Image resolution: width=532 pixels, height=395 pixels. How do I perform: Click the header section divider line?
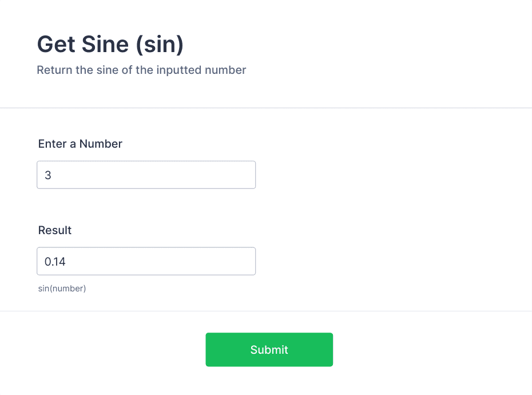pos(266,106)
